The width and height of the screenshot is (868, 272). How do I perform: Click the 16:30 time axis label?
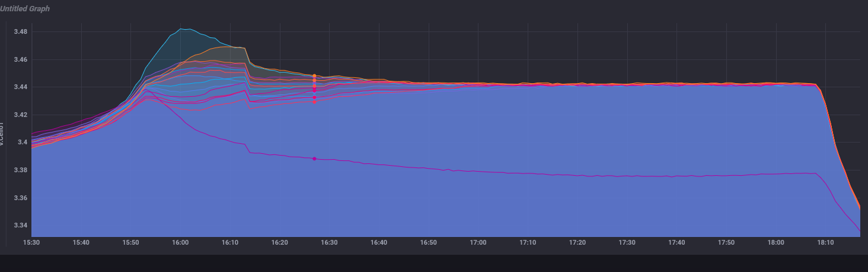[329, 242]
